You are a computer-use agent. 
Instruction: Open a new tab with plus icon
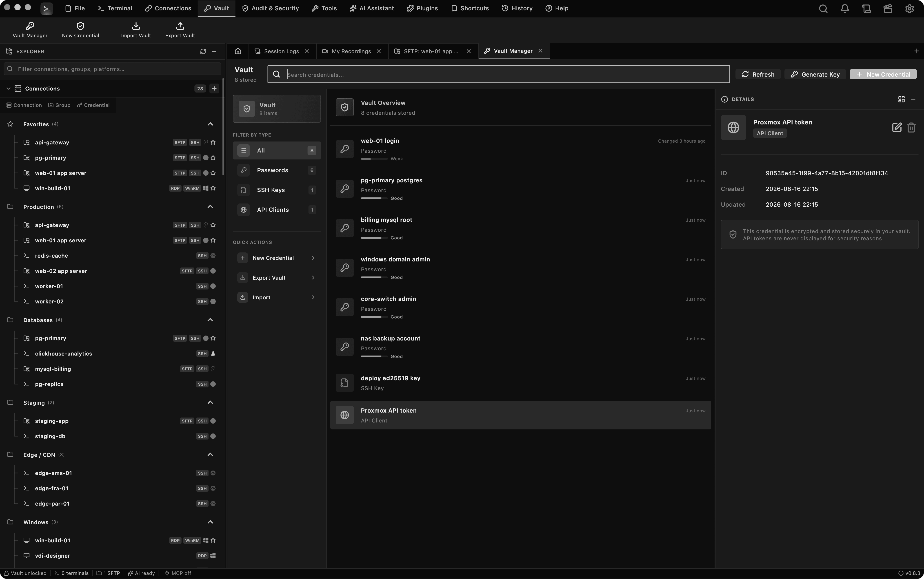[x=917, y=51]
